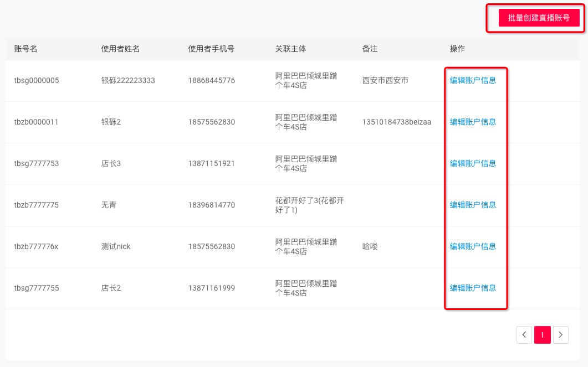The width and height of the screenshot is (588, 367).
Task: Click 阿里巴巴倾城里蹭个车4S店 in tbsg0000005 row
Action: [x=306, y=80]
